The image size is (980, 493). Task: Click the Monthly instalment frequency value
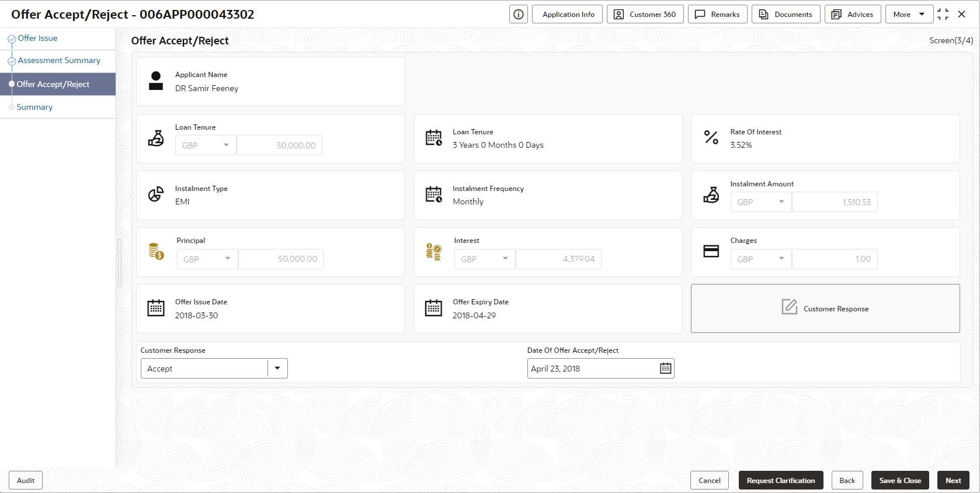[468, 202]
